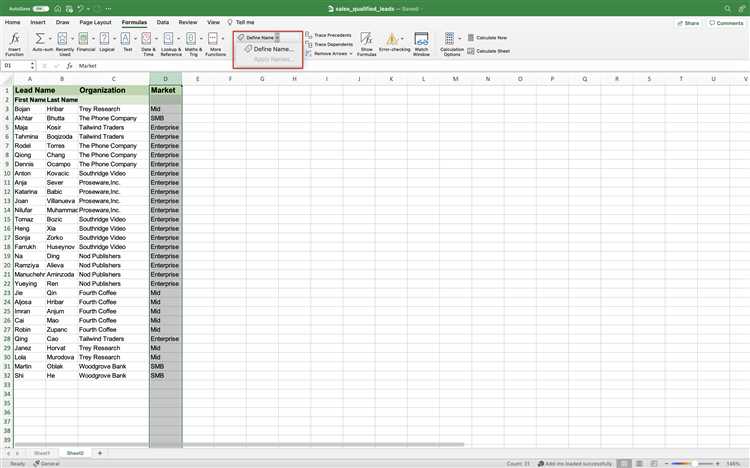
Task: Choose Define Name... from the dropdown menu
Action: (269, 49)
